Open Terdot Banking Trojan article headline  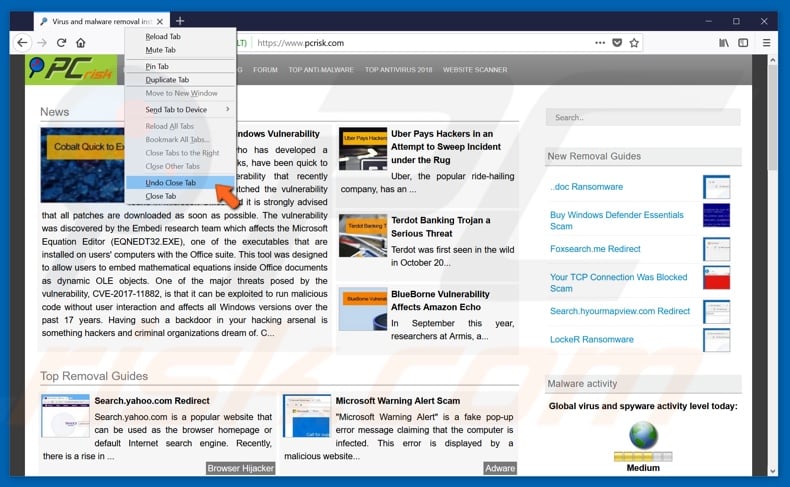point(440,227)
